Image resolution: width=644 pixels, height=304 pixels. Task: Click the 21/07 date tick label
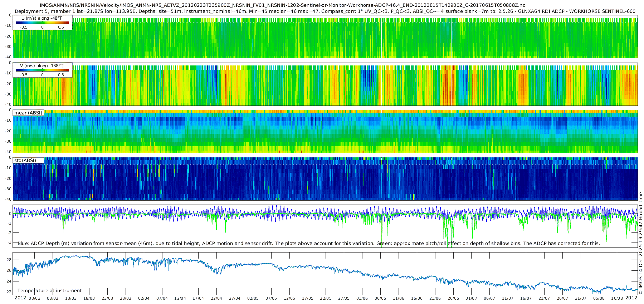[544, 298]
